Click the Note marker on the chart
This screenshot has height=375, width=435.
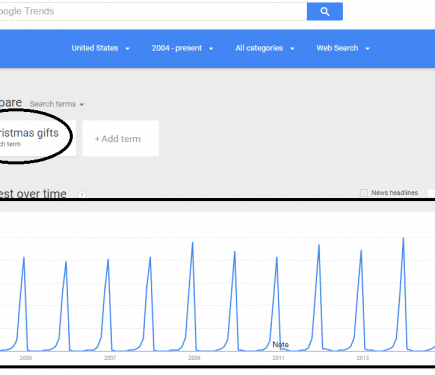pos(280,345)
